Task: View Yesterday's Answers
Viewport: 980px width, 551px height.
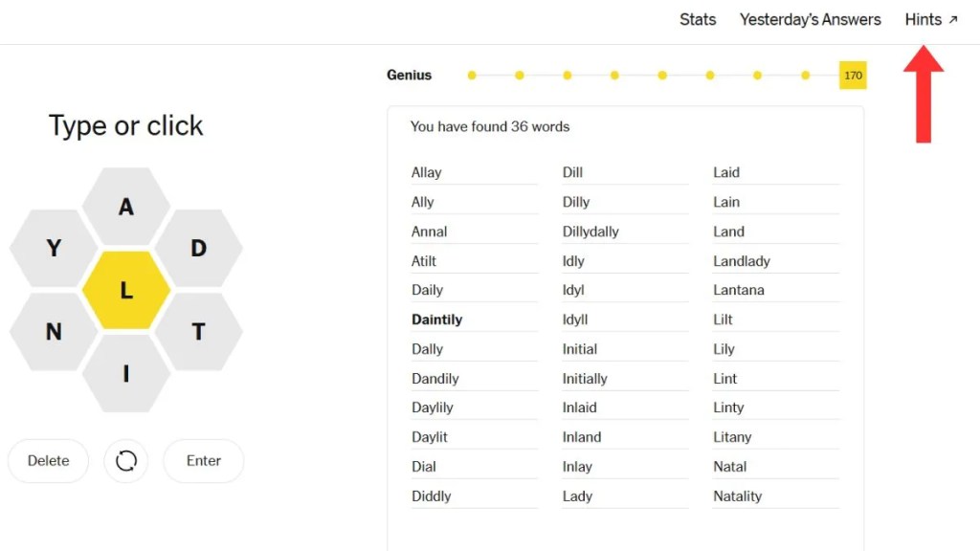Action: pos(811,19)
